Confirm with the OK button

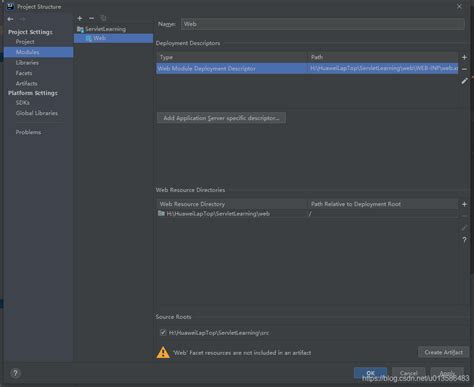pos(370,373)
